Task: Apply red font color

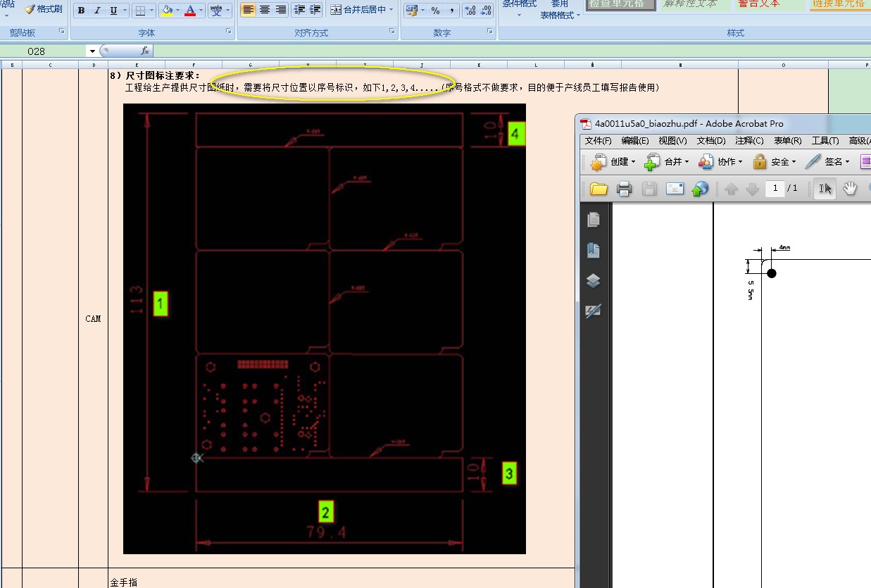Action: pos(190,11)
